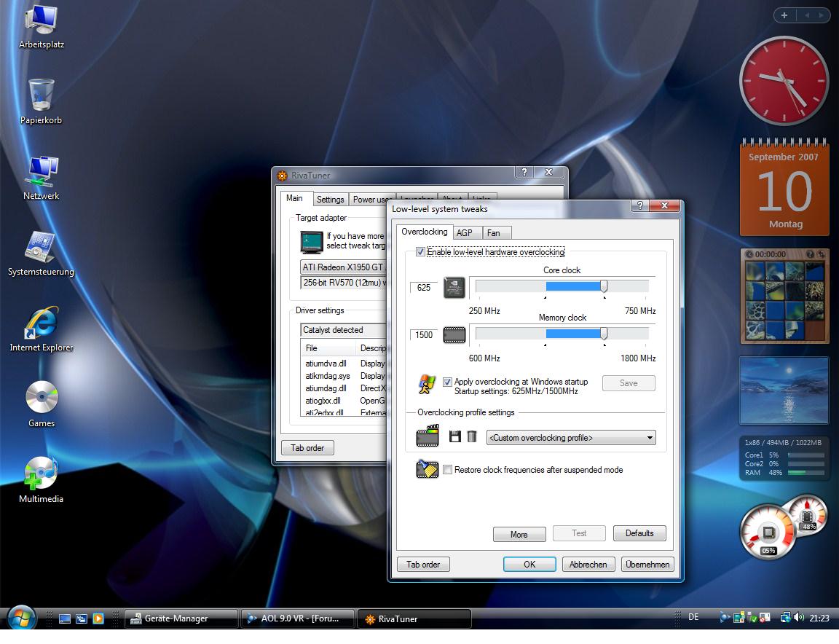
Task: Open the Games desktop icon
Action: (42, 405)
